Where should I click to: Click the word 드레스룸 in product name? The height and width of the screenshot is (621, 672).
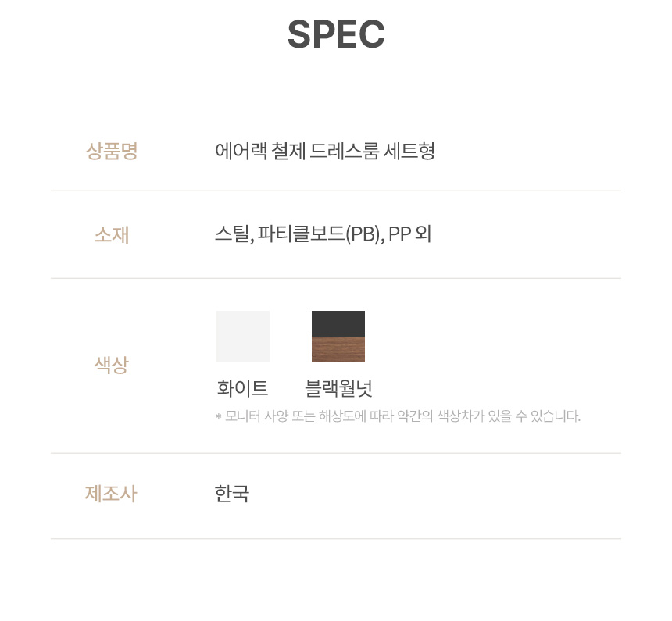point(344,151)
